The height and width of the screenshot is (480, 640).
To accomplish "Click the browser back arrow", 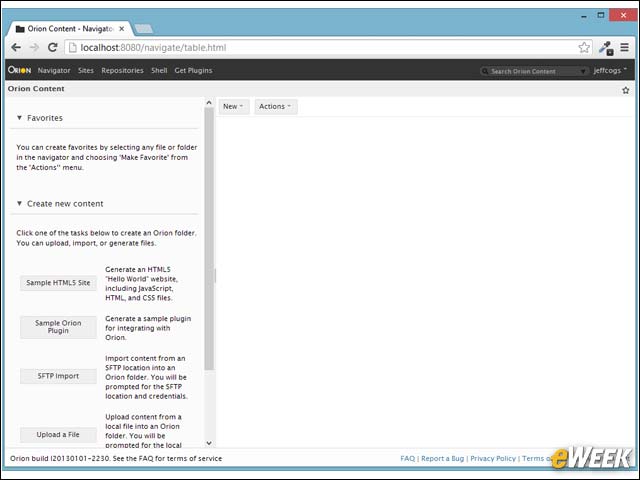I will pyautogui.click(x=16, y=47).
